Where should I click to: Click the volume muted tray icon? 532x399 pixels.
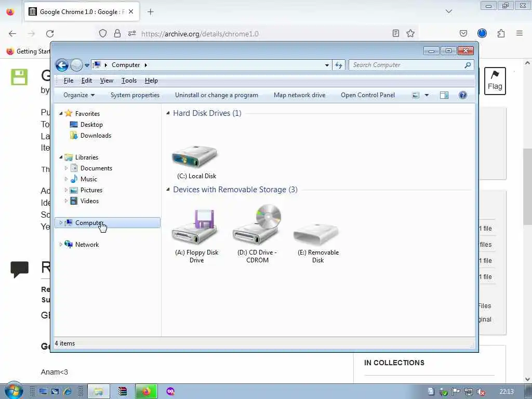coord(481,392)
